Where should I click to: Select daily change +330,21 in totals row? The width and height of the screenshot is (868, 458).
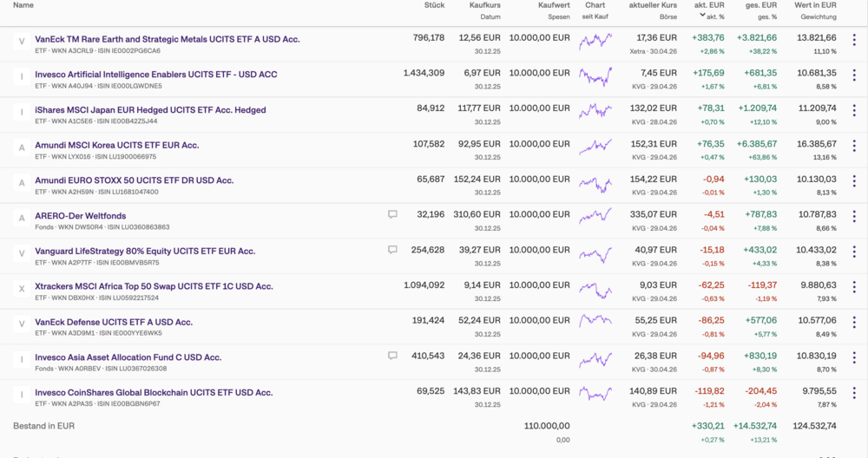pyautogui.click(x=708, y=426)
